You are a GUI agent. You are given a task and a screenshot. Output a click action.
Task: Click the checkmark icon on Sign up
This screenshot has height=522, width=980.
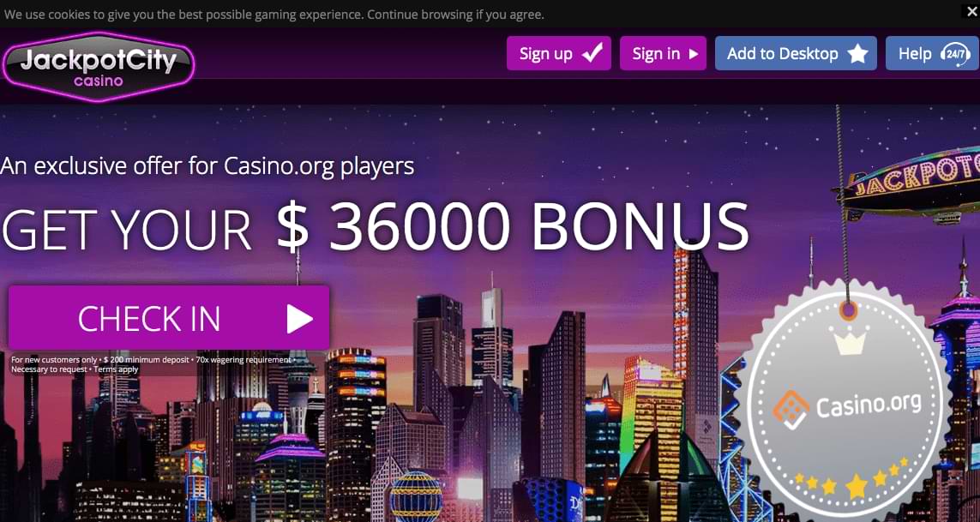[592, 53]
